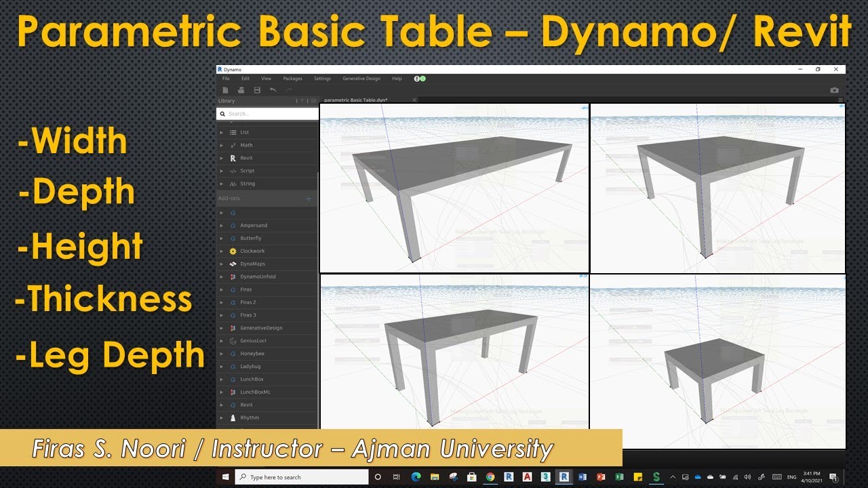Viewport: 868px width, 488px height.
Task: Open Excel from the taskbar
Action: click(x=619, y=477)
